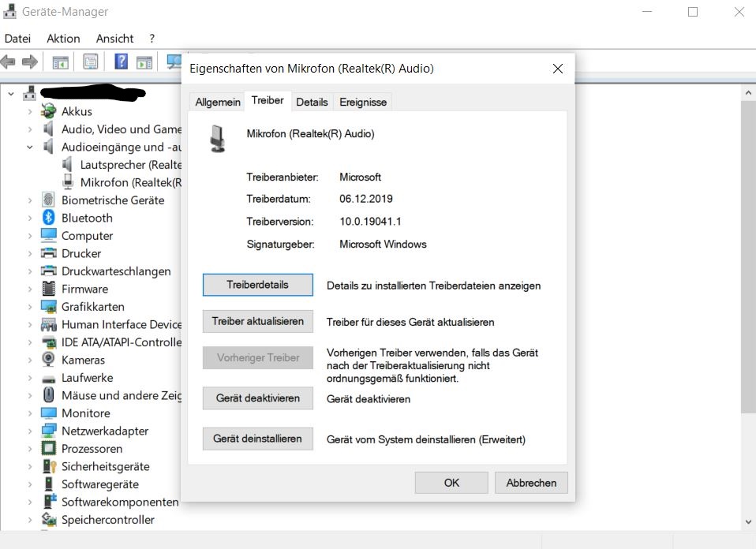Image resolution: width=756 pixels, height=549 pixels.
Task: Click the Drucker printer icon
Action: coord(49,253)
